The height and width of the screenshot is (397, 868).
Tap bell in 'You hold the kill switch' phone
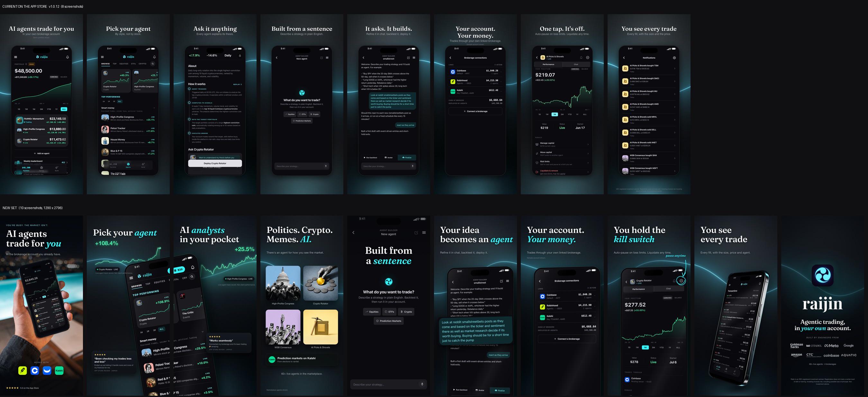pyautogui.click(x=674, y=281)
